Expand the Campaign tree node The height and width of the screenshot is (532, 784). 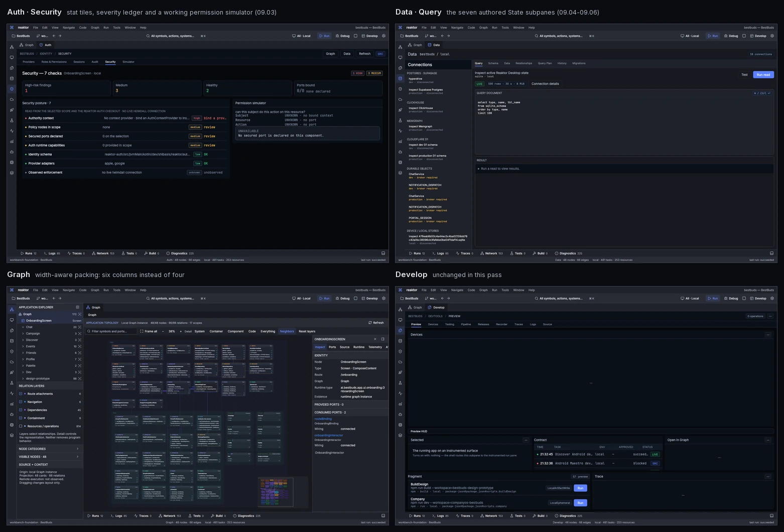pyautogui.click(x=23, y=334)
